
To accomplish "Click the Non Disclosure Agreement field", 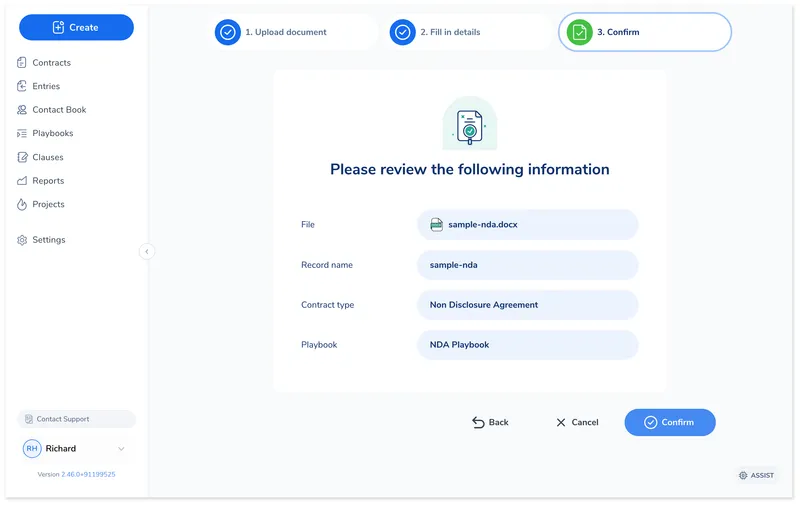I will pos(528,305).
